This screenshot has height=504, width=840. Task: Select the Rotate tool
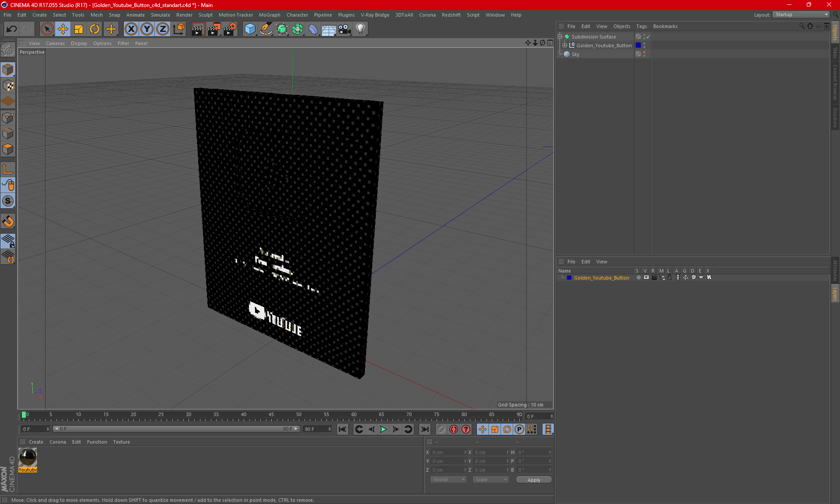coord(94,29)
